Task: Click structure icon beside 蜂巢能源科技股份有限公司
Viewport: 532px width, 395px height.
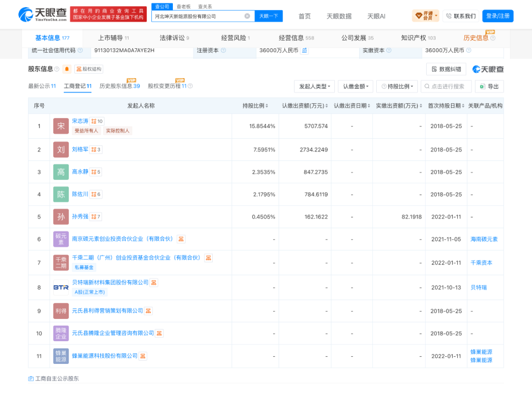Action: coord(143,356)
